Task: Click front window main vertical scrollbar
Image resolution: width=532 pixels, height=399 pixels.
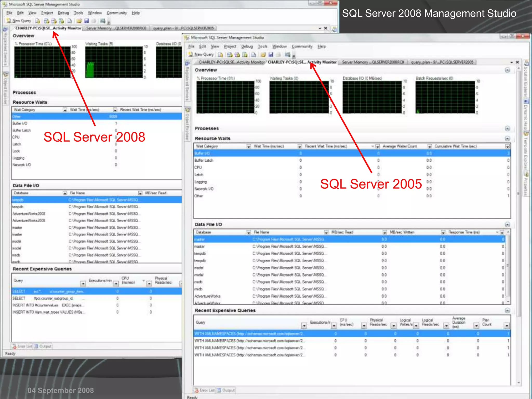Action: click(x=518, y=225)
